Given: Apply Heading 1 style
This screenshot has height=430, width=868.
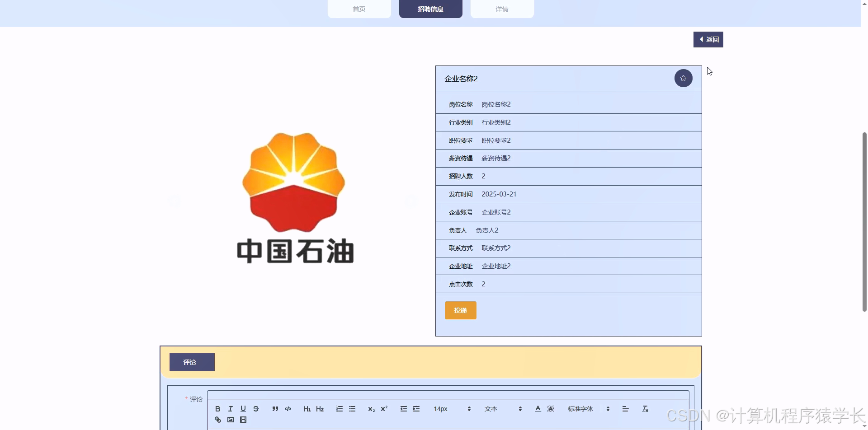Looking at the screenshot, I should click(307, 409).
